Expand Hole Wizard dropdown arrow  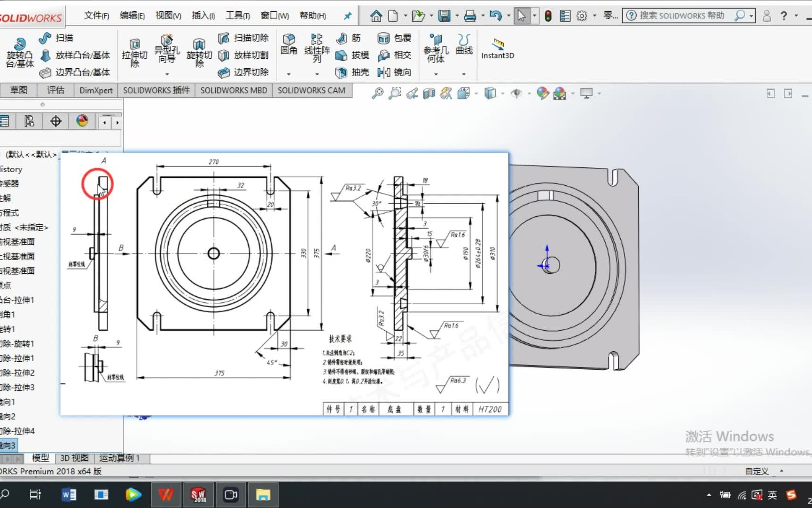click(x=167, y=74)
